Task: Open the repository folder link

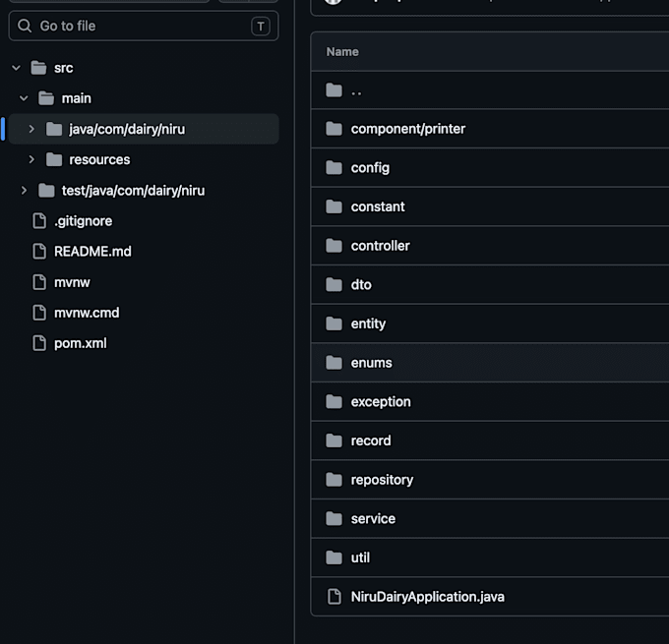Action: 382,480
